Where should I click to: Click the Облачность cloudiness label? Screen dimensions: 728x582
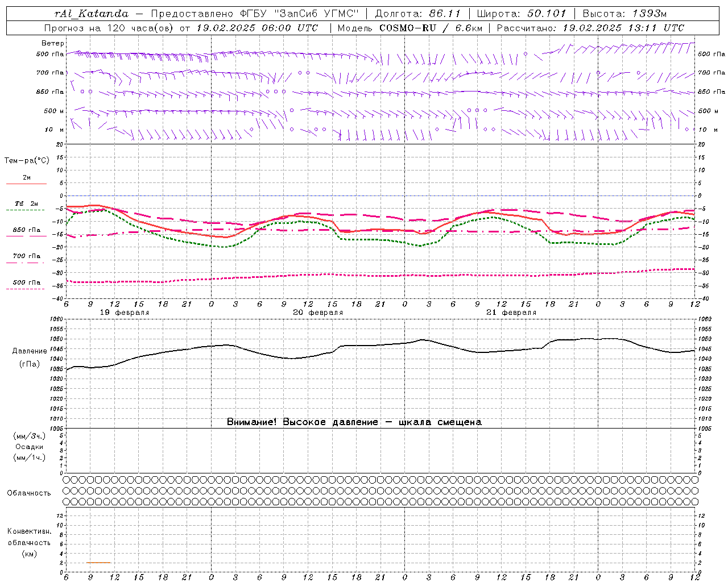tap(29, 493)
